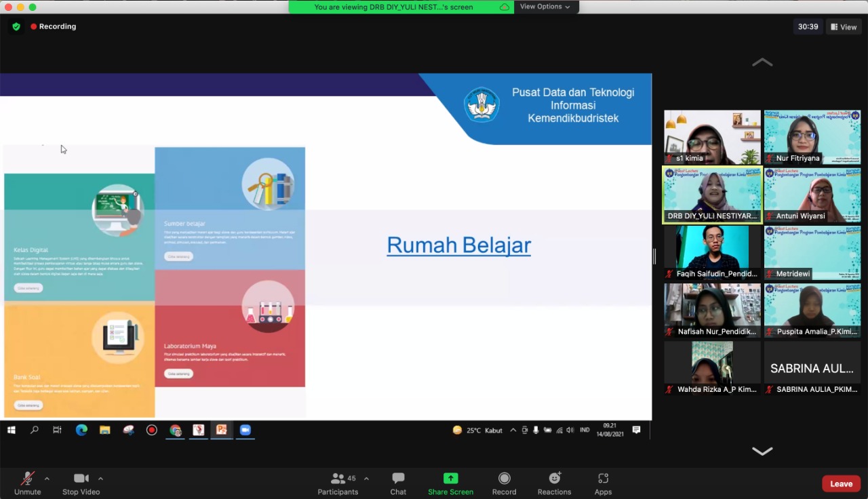This screenshot has width=868, height=499.
Task: Click Coba sekarang under Kelas Digital
Action: click(28, 288)
